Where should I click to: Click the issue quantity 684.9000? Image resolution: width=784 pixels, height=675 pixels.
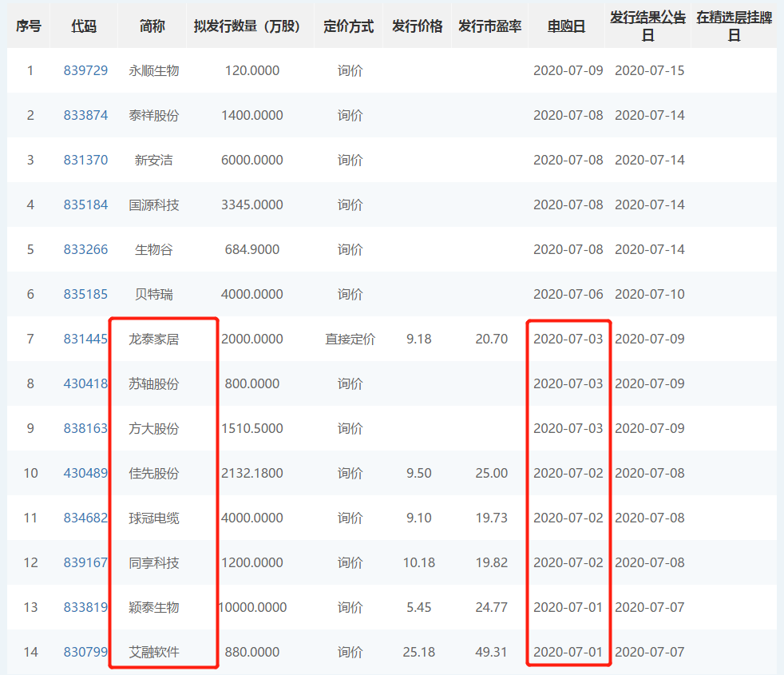[x=252, y=250]
